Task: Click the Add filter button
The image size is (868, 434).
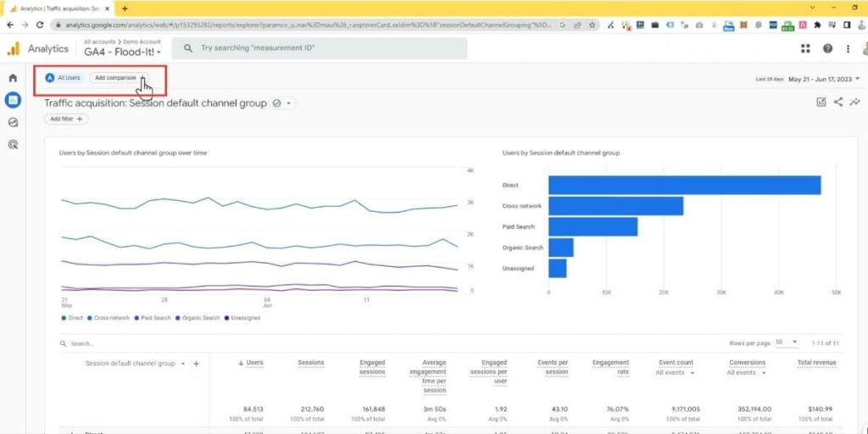Action: pos(67,120)
